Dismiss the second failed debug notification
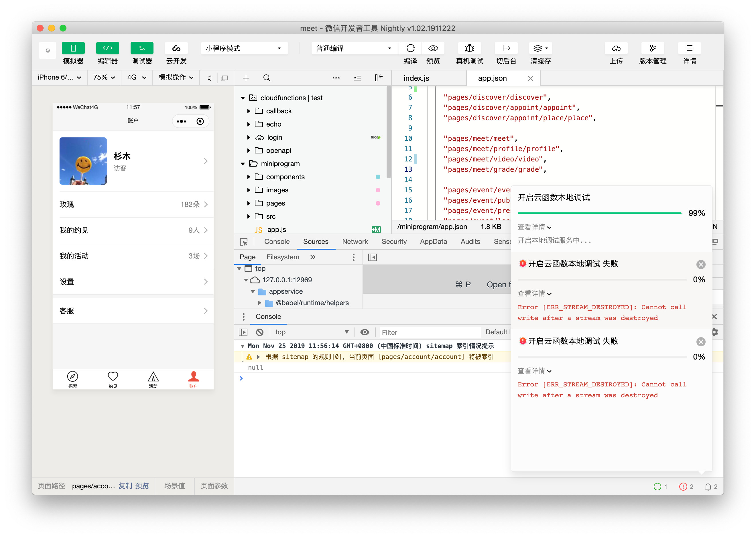 701,342
